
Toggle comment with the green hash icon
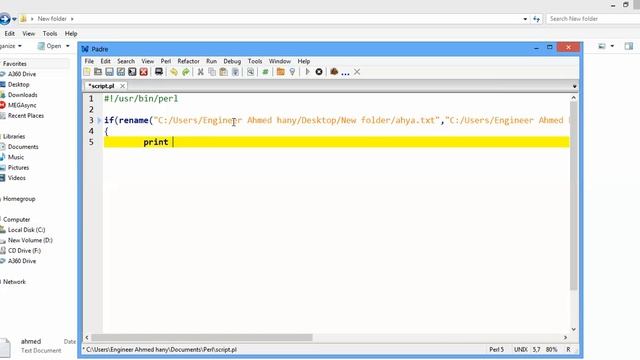(x=265, y=72)
